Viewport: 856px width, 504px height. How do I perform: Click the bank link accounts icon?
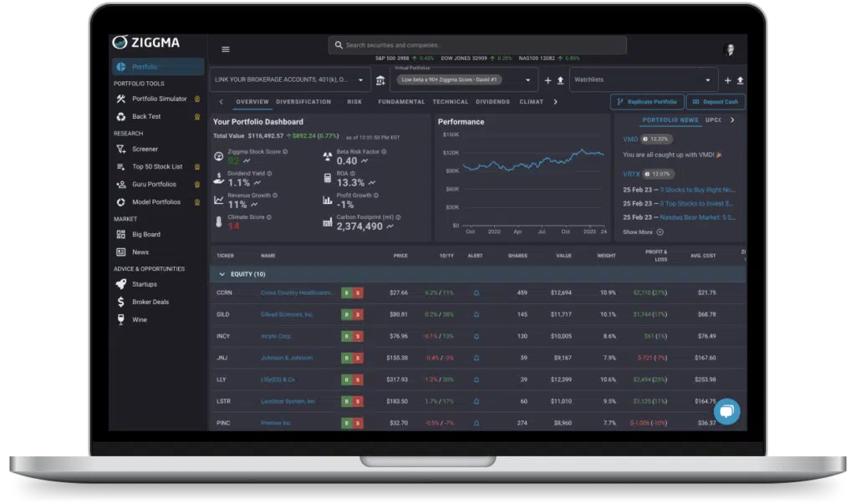click(x=380, y=80)
